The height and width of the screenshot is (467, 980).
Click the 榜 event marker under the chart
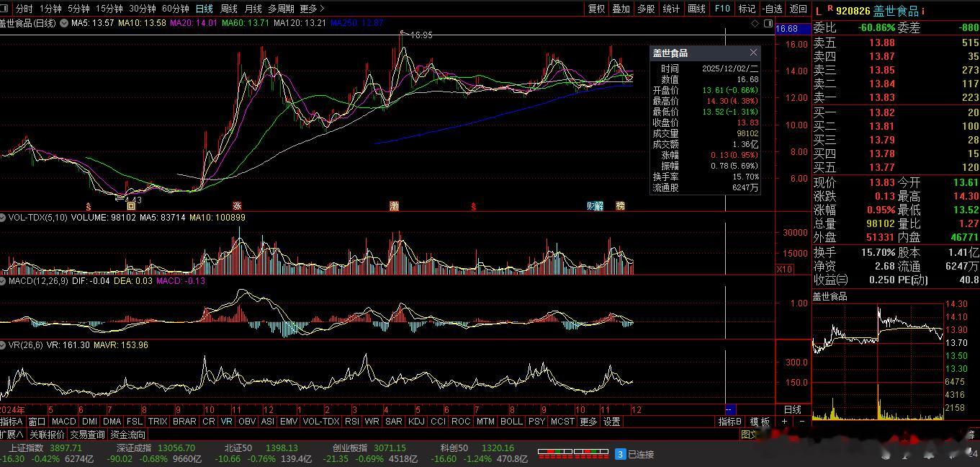point(620,206)
